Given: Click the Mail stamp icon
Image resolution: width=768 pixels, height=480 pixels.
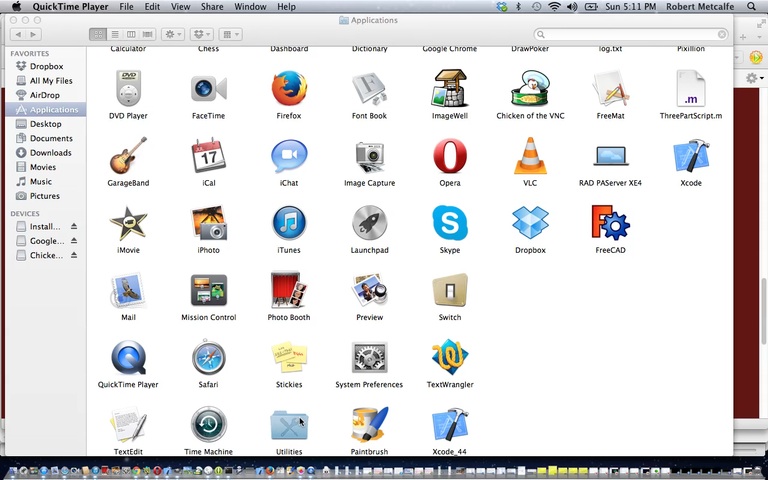Looking at the screenshot, I should point(128,290).
